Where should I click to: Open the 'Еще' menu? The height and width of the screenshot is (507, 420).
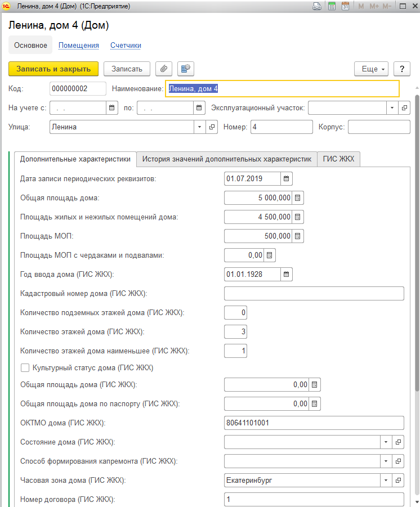click(371, 69)
